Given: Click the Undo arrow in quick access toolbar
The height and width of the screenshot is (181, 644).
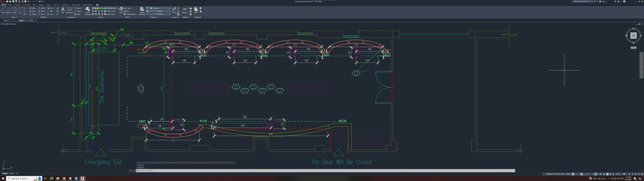Looking at the screenshot, I should 28,2.
